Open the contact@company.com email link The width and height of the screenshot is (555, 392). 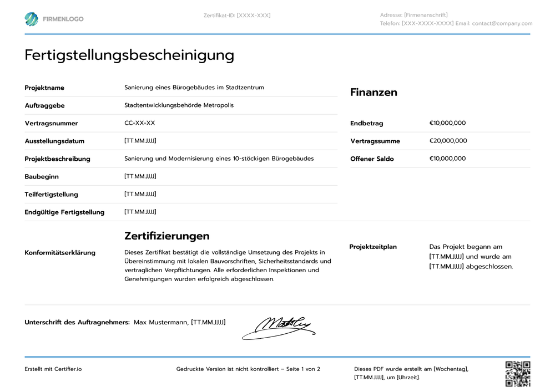(503, 23)
